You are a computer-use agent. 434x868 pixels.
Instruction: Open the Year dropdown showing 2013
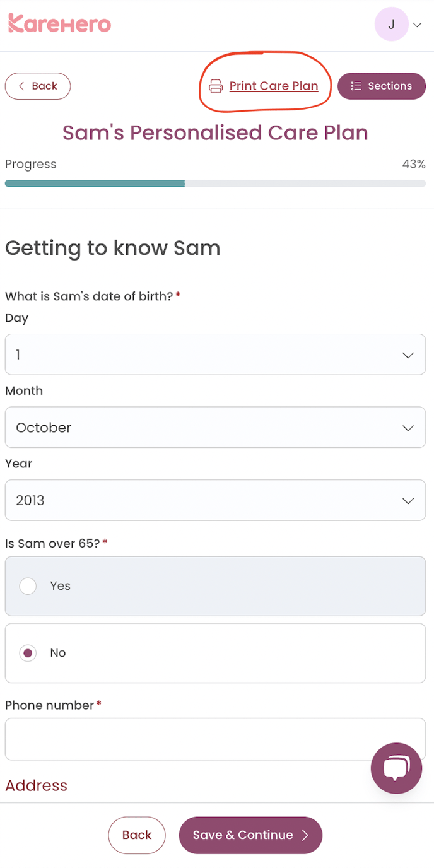pos(215,500)
